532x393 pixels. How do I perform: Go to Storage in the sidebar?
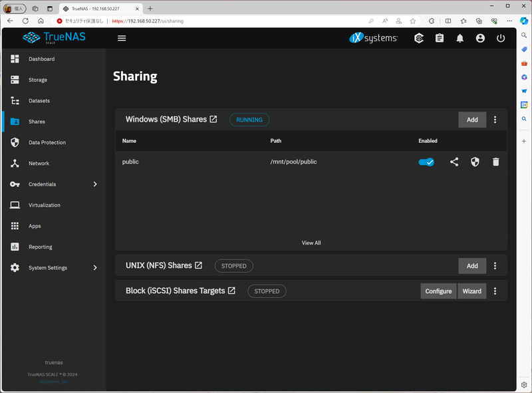[x=55, y=80]
